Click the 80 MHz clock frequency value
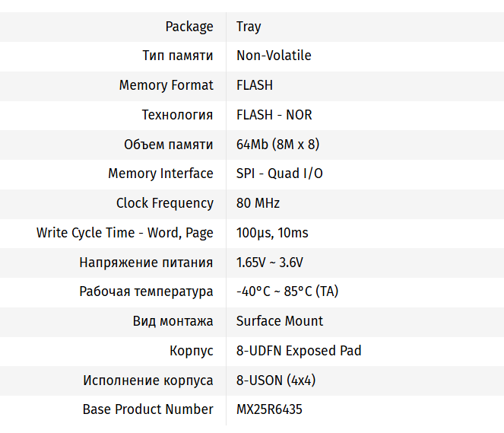Screen dimensions: 504x433 click(x=258, y=203)
